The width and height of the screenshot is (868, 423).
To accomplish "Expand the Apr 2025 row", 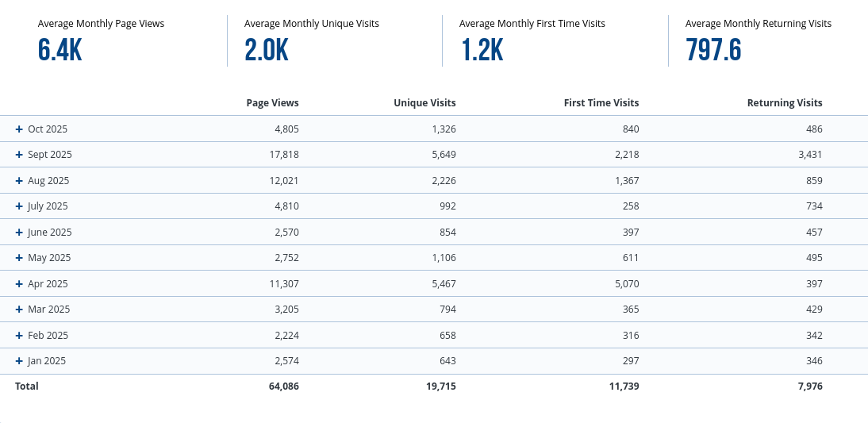I will [19, 284].
